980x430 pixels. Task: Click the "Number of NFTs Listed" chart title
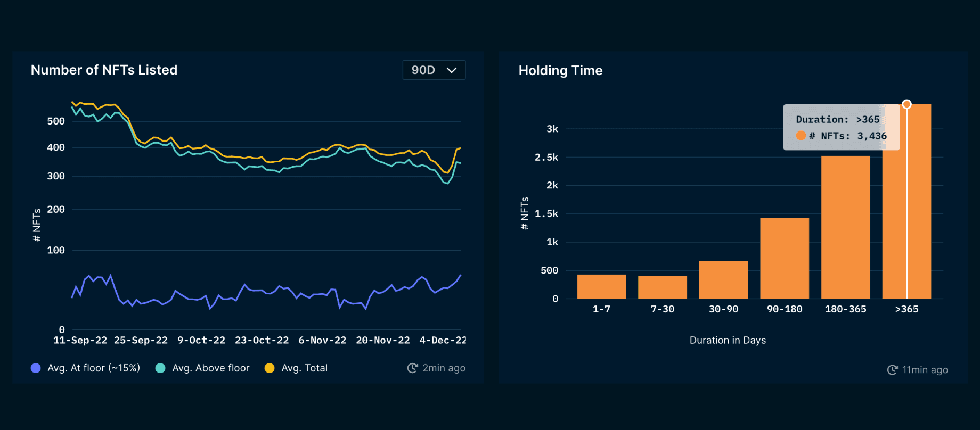[x=104, y=70]
